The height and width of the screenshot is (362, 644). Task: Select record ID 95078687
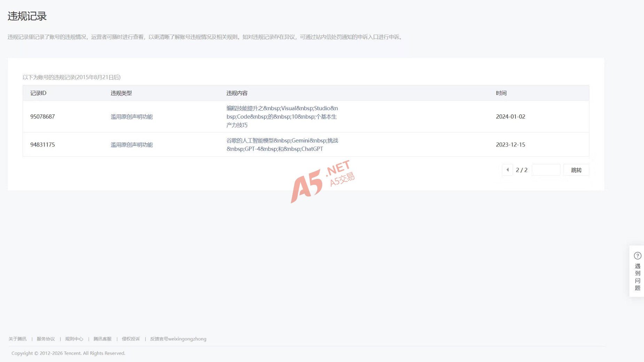coord(42,116)
